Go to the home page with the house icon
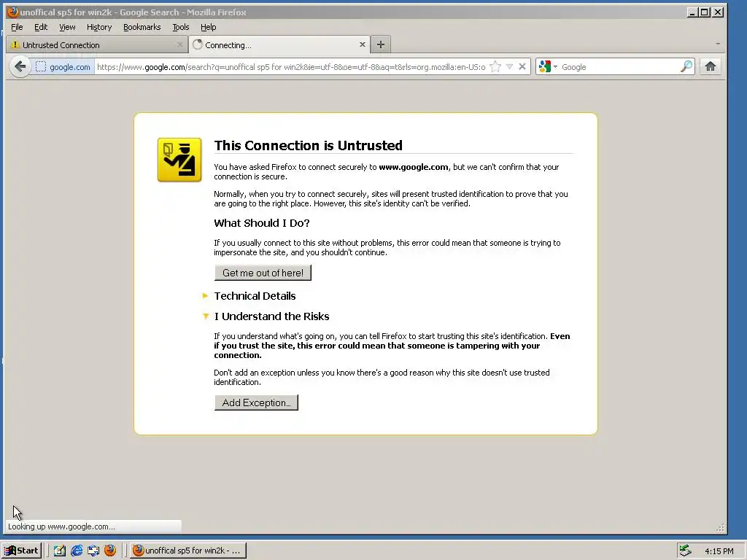Screen dimensions: 747x560 click(x=711, y=66)
